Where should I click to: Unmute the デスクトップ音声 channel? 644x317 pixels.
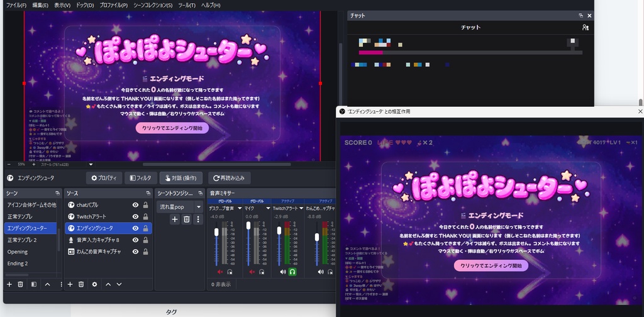click(x=219, y=272)
